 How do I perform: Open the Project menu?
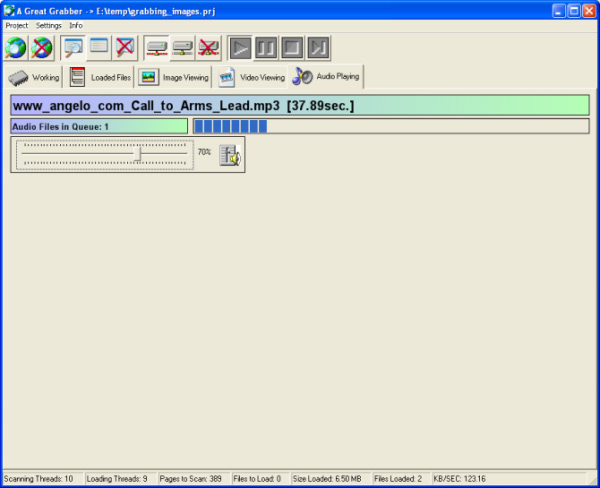[18, 25]
